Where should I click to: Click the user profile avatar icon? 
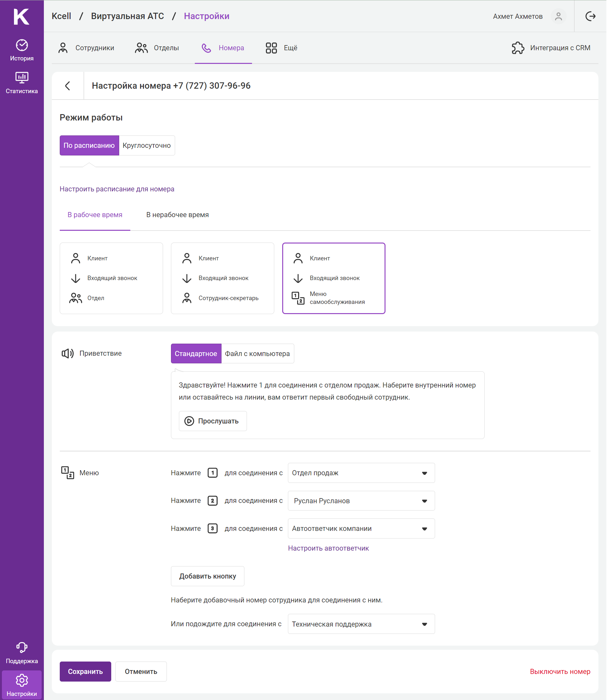(x=558, y=16)
